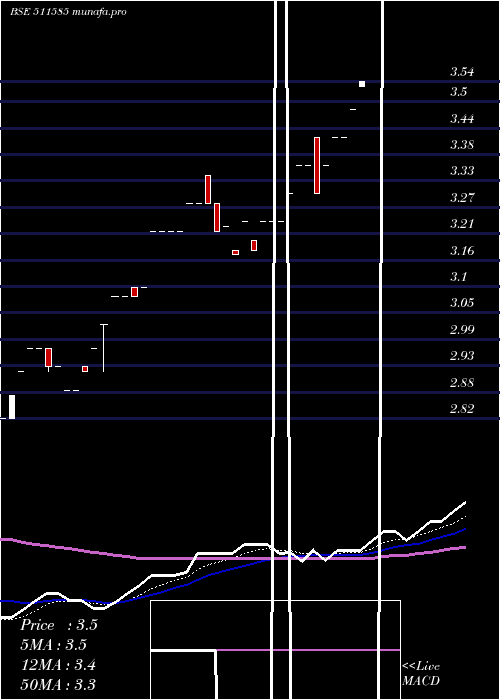This screenshot has height=700, width=500.
Task: Click the 2.88 price axis label
Action: [x=462, y=383]
